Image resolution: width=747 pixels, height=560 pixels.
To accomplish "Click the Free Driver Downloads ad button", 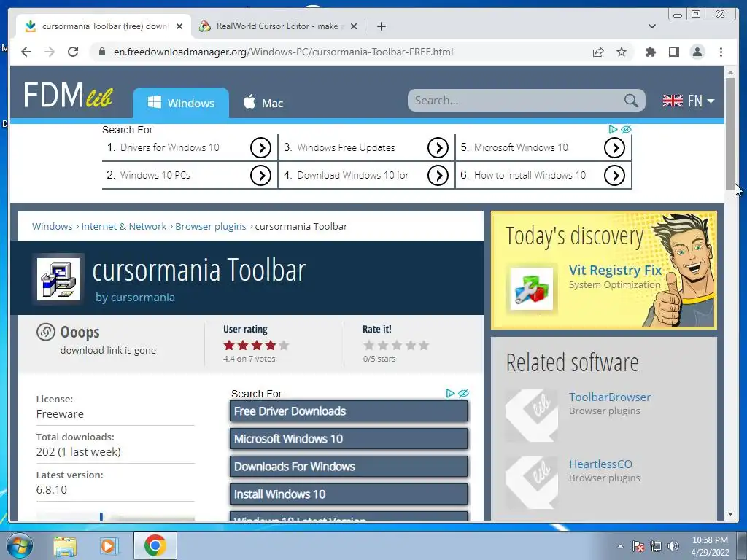I will coord(349,411).
